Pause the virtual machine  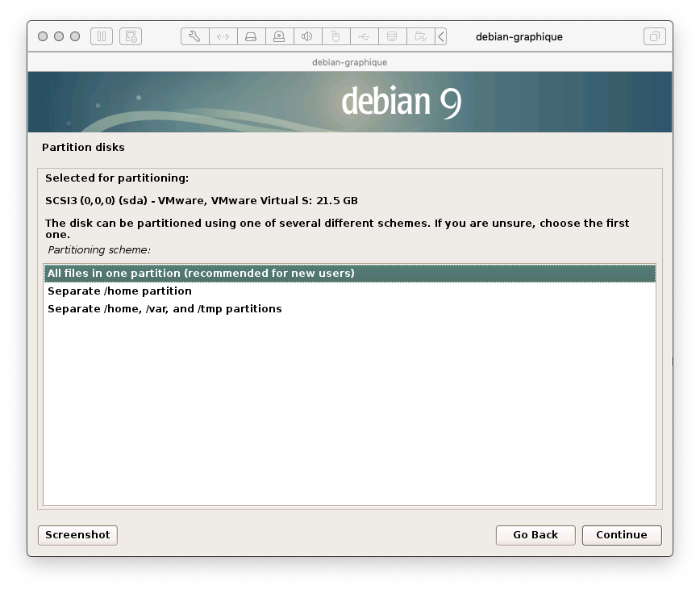click(102, 36)
